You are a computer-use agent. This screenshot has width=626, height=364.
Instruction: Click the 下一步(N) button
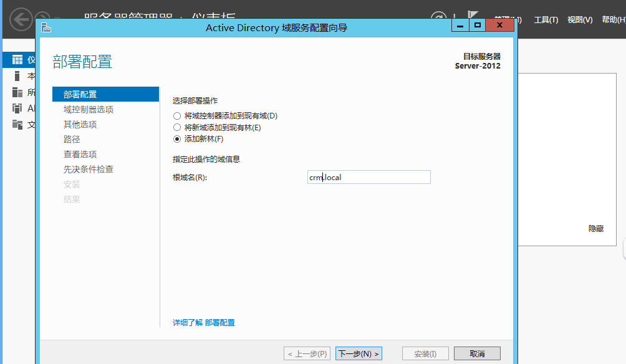[x=359, y=353]
